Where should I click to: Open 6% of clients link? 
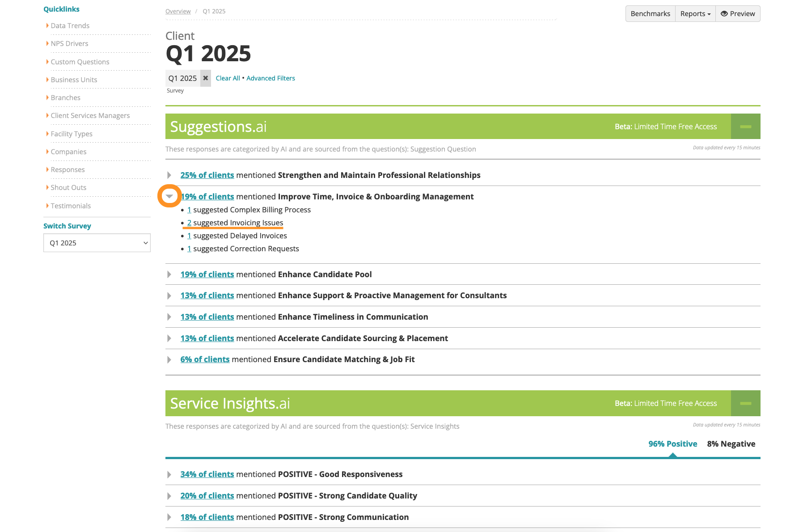(205, 359)
